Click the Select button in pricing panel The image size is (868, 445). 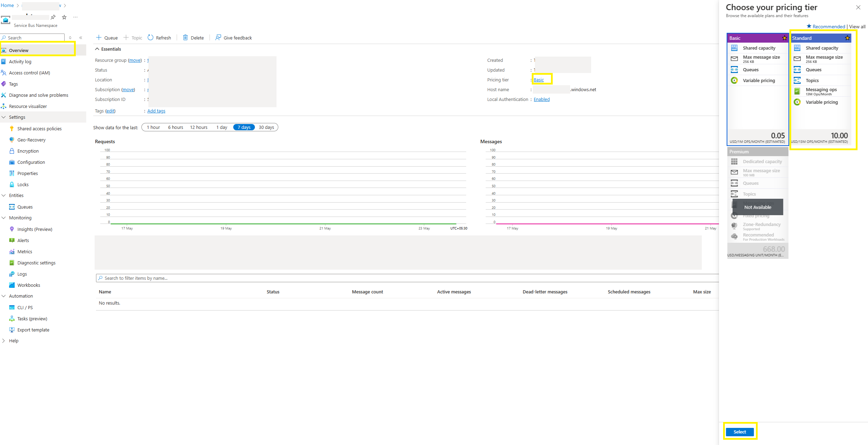740,432
